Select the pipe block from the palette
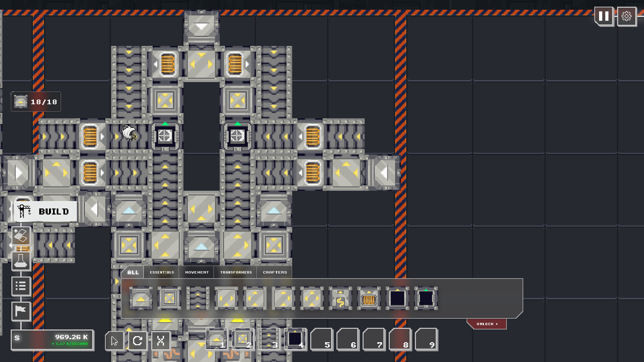The width and height of the screenshot is (644, 362). 340,298
